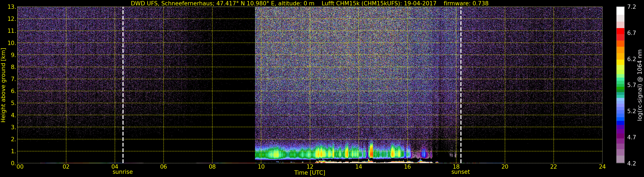Viewport: 644px width, 177px height.
Task: Click the height axis tick '4.'
Action: pyautogui.click(x=13, y=115)
